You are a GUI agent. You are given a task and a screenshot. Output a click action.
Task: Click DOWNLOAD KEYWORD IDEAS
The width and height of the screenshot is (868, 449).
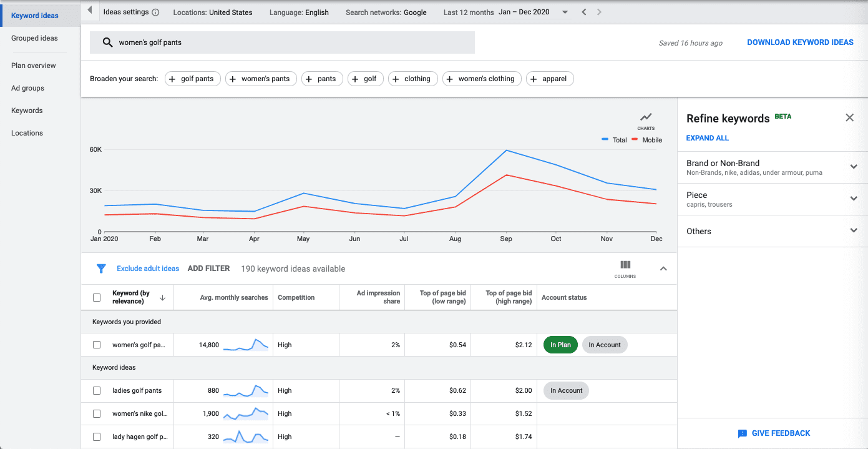click(800, 42)
